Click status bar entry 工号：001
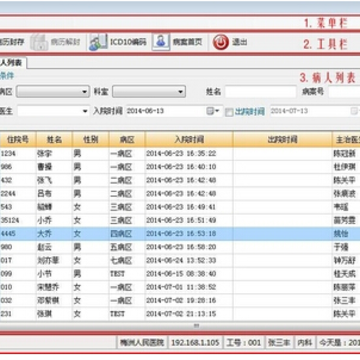Image resolution: width=360 pixels, height=360 pixels. coord(244,342)
